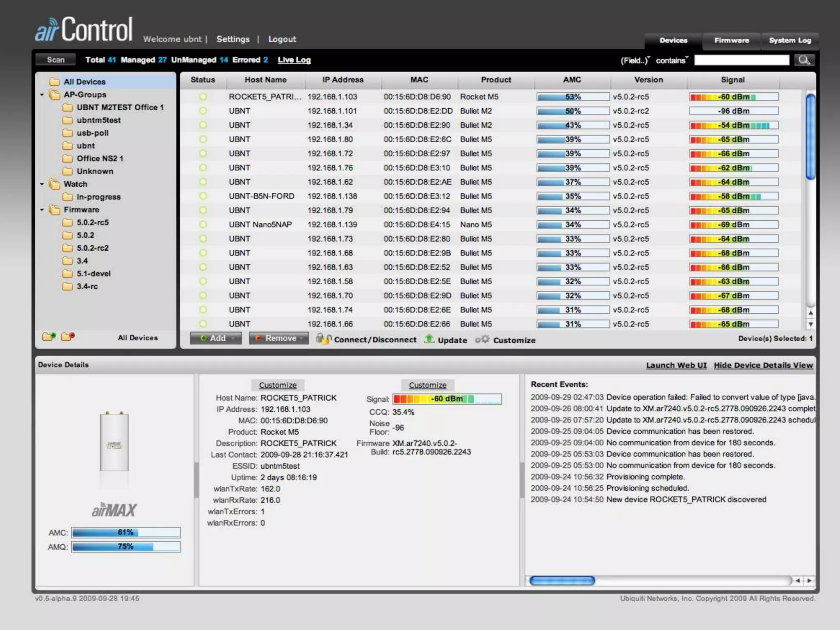Switch to the System Log tab

[790, 40]
